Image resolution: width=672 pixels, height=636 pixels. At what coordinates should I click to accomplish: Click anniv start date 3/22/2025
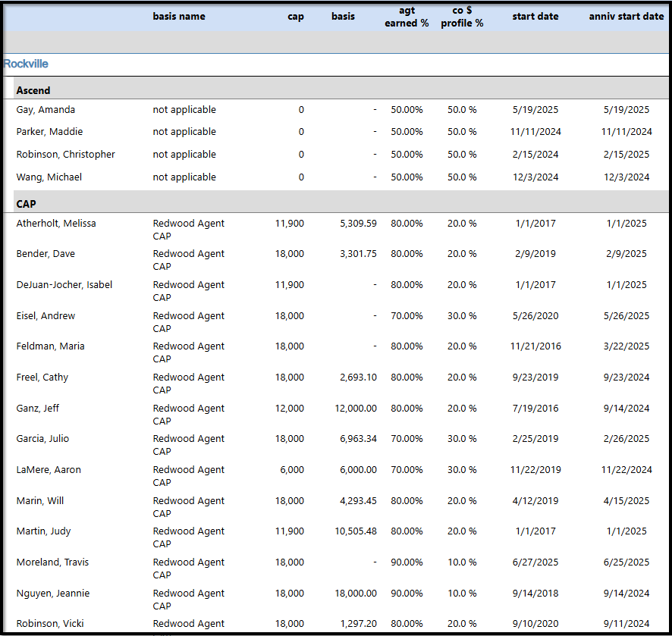(x=626, y=346)
